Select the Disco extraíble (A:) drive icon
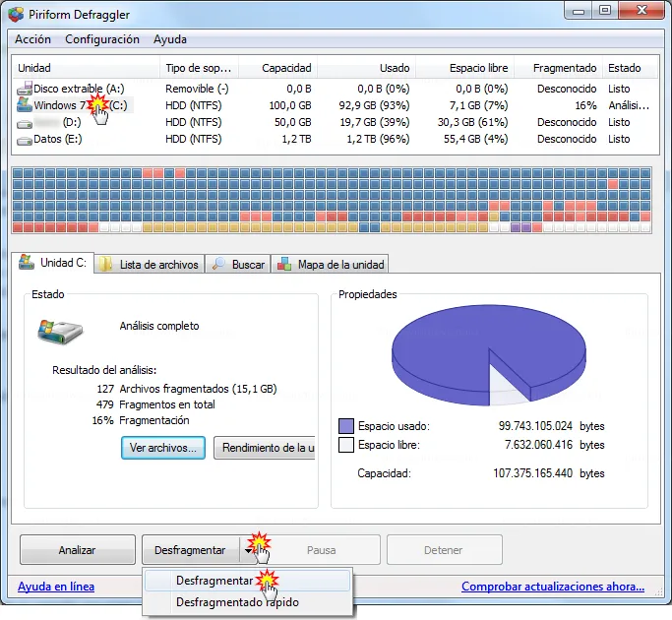 pos(25,89)
